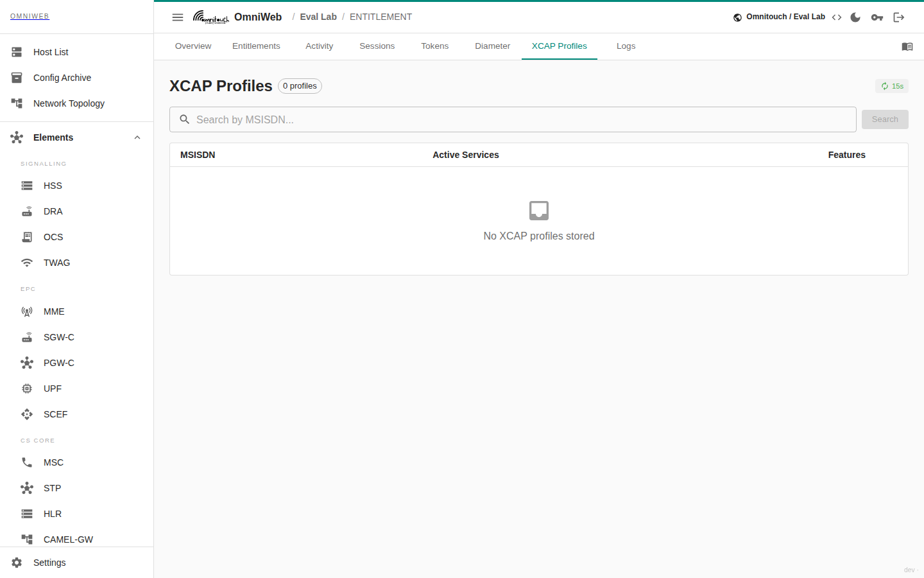This screenshot has height=578, width=924.
Task: Switch to the Tokens tab
Action: point(434,46)
